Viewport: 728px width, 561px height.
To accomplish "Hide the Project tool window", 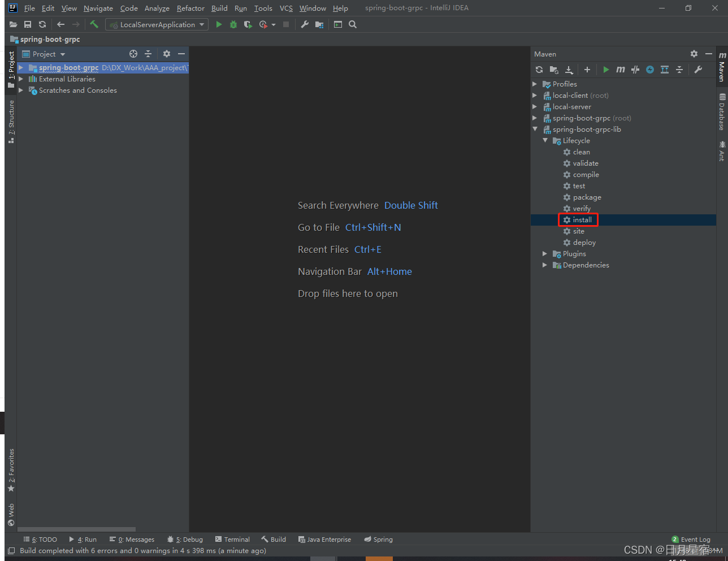I will 181,54.
